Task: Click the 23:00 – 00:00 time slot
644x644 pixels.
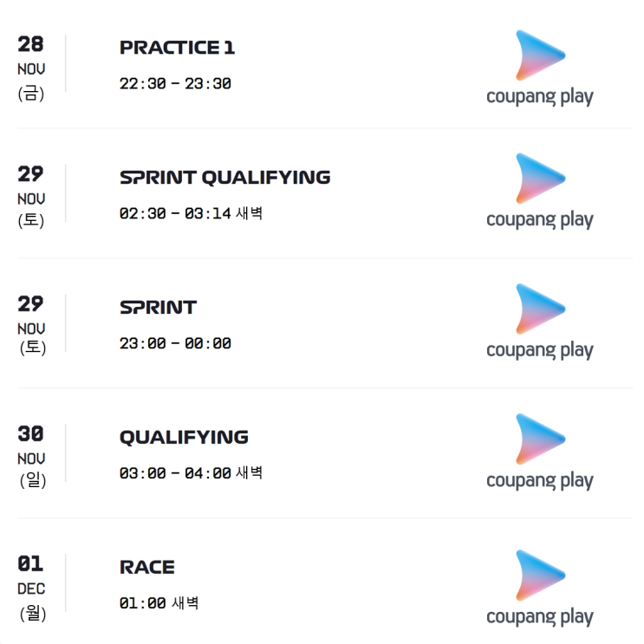Action: pyautogui.click(x=175, y=343)
